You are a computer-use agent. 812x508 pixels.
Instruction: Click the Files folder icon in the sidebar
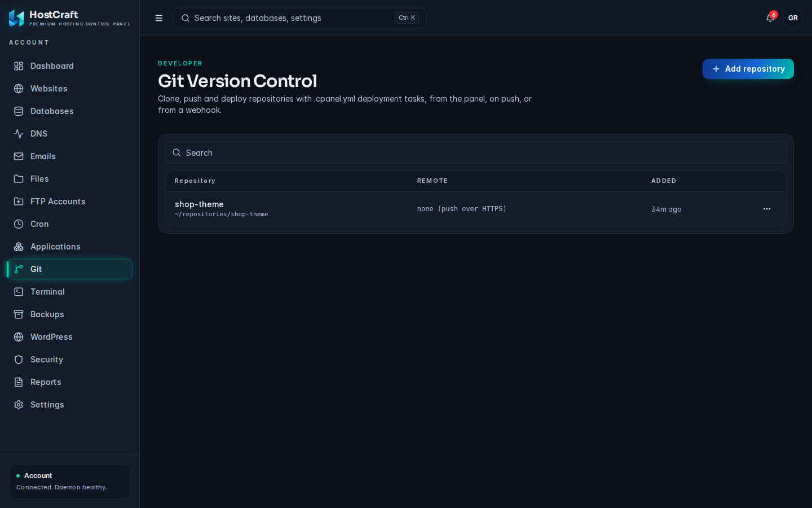click(19, 179)
